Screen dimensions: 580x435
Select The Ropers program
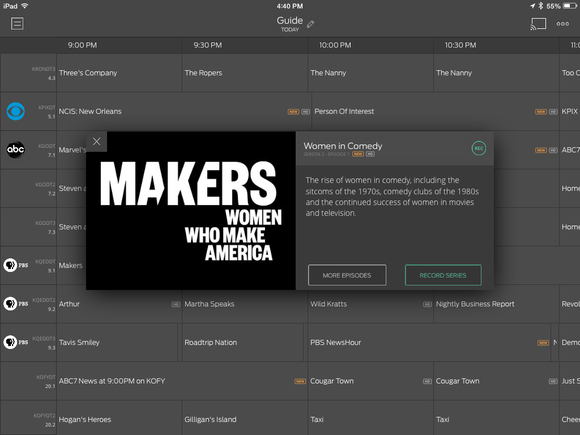click(245, 73)
